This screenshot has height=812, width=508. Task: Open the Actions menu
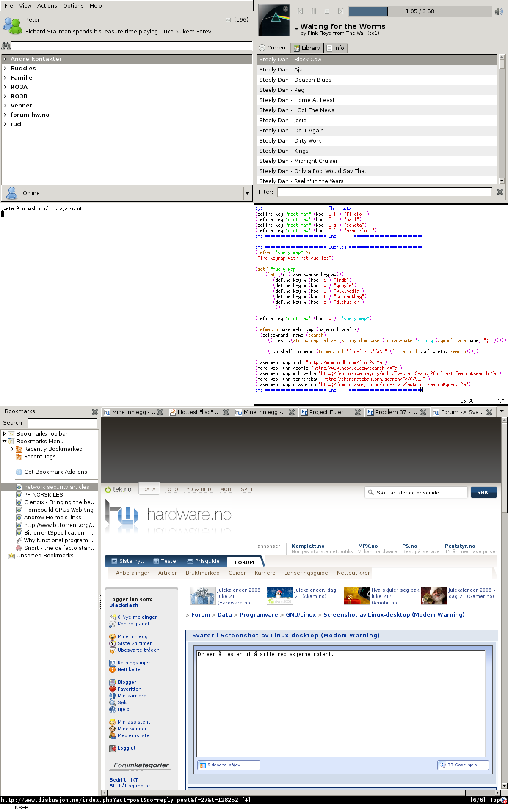click(x=47, y=5)
